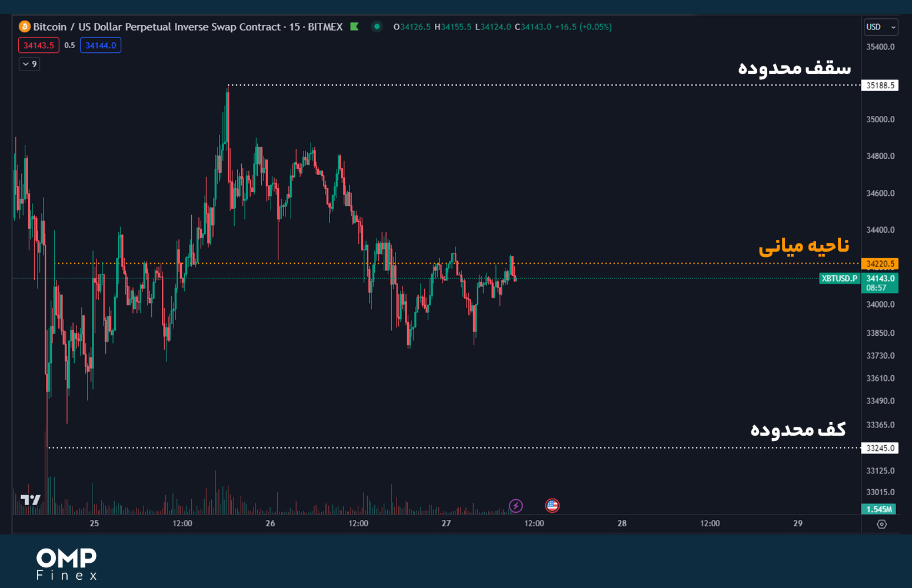Expand the collapsed indicators legend showing 9
The height and width of the screenshot is (588, 912).
(x=29, y=64)
